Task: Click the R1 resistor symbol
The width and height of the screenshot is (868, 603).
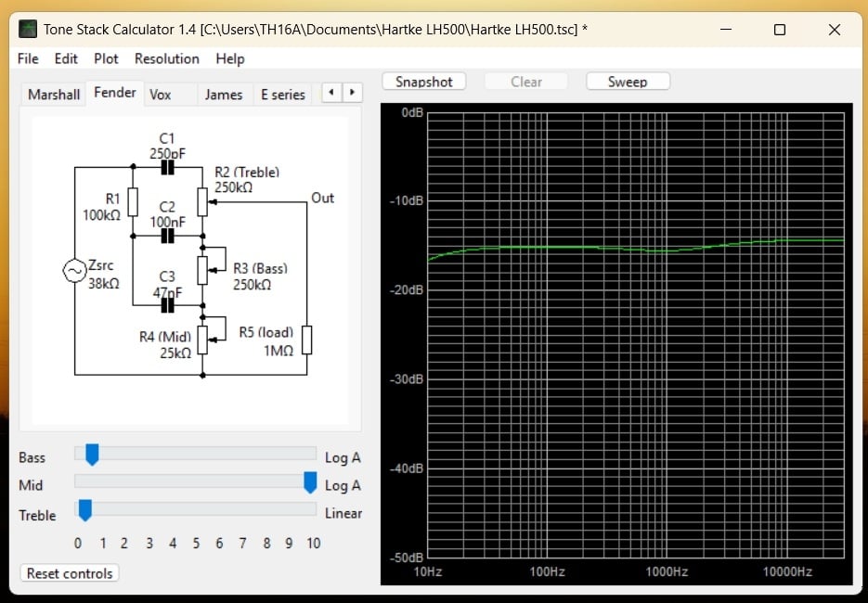Action: click(x=133, y=201)
